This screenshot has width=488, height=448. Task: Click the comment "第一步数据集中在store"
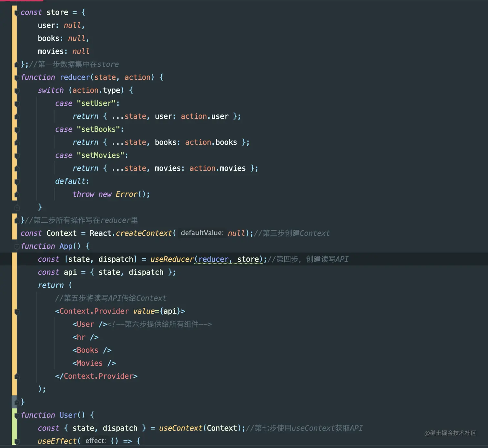[x=74, y=64]
